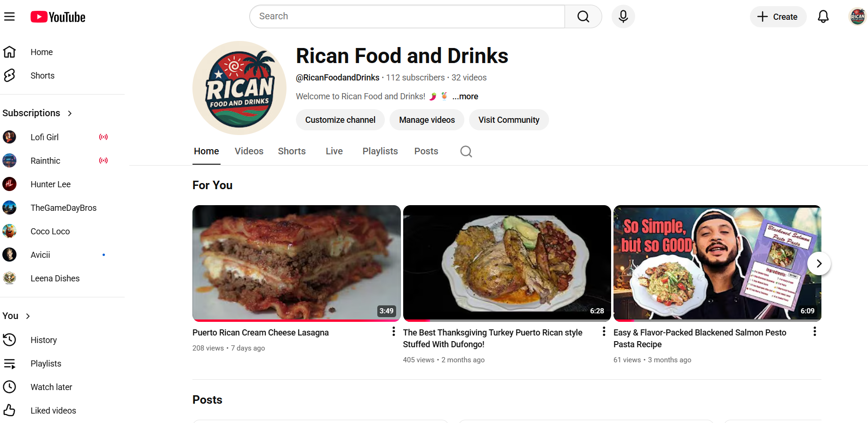This screenshot has width=868, height=423.
Task: Switch to the Live tab
Action: pos(334,151)
